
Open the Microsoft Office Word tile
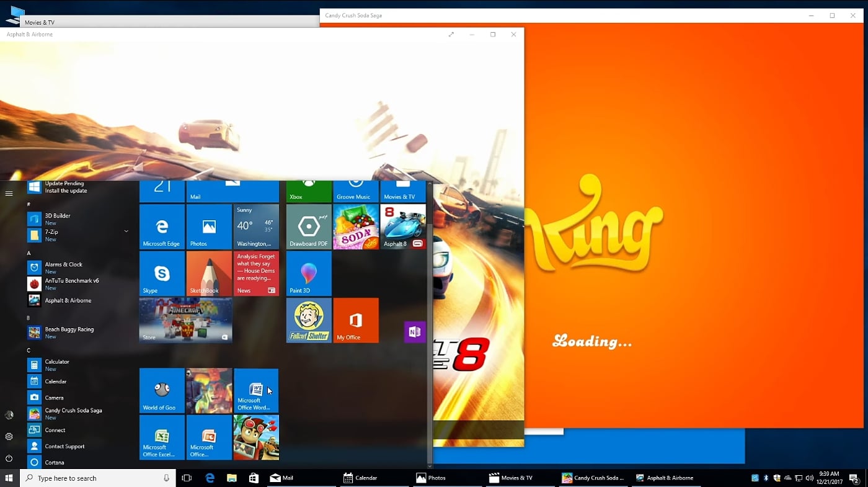click(x=256, y=391)
